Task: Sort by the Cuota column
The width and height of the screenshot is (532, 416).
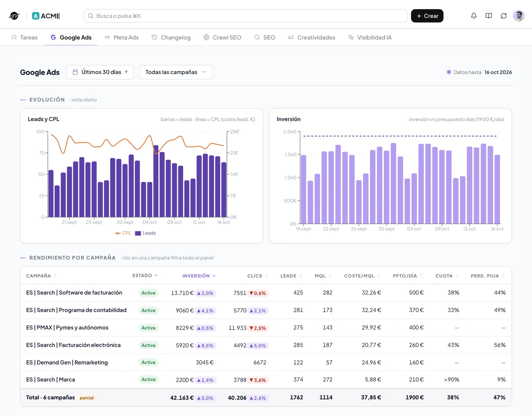Action: point(447,276)
